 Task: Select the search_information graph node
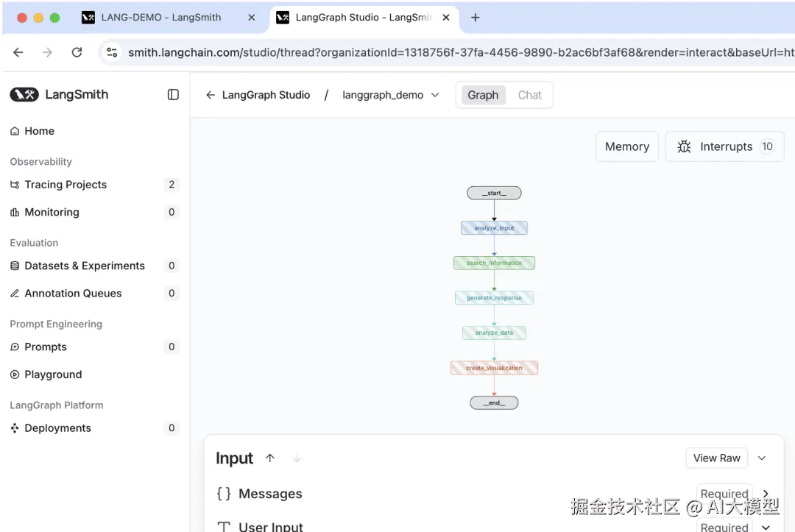pos(494,263)
